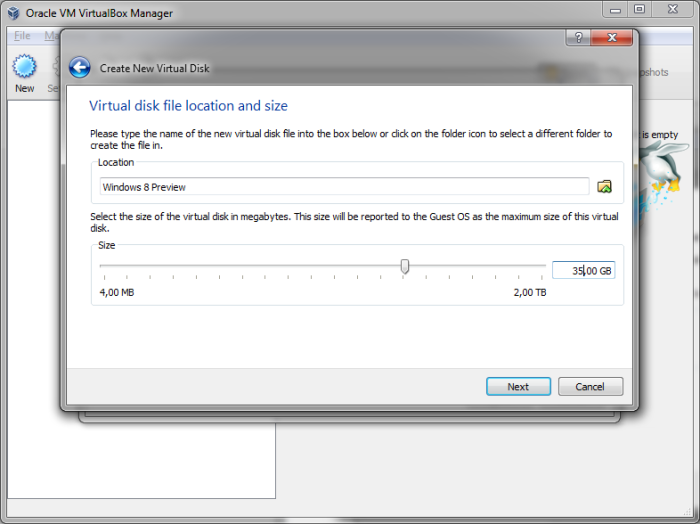Click in the Location text field
Viewport: 700px width, 524px height.
pyautogui.click(x=344, y=187)
